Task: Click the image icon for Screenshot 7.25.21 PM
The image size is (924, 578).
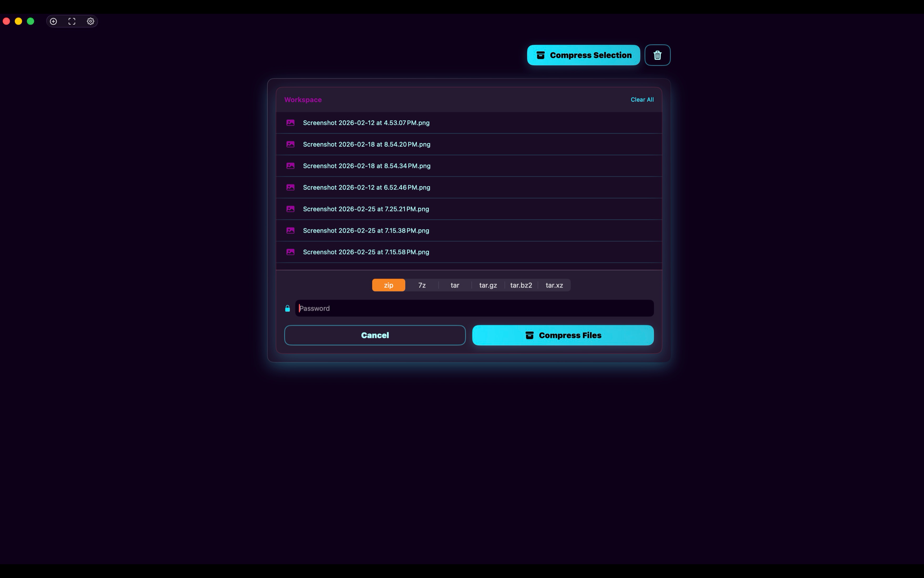Action: [x=291, y=209]
